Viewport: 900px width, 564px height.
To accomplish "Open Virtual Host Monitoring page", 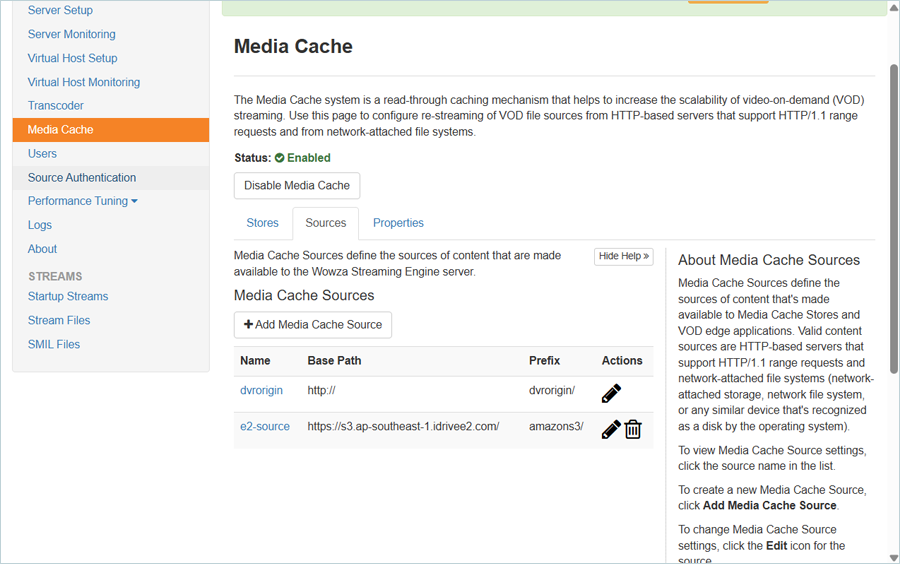I will (84, 82).
